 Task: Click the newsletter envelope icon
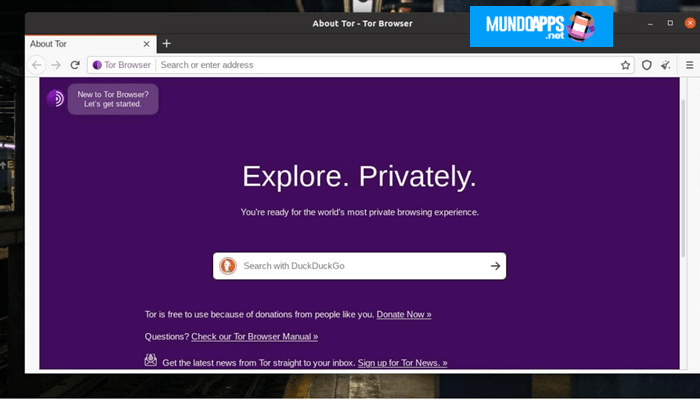150,360
